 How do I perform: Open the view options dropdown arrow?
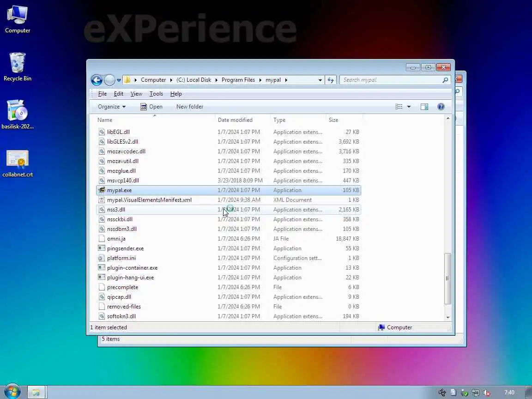pos(409,107)
